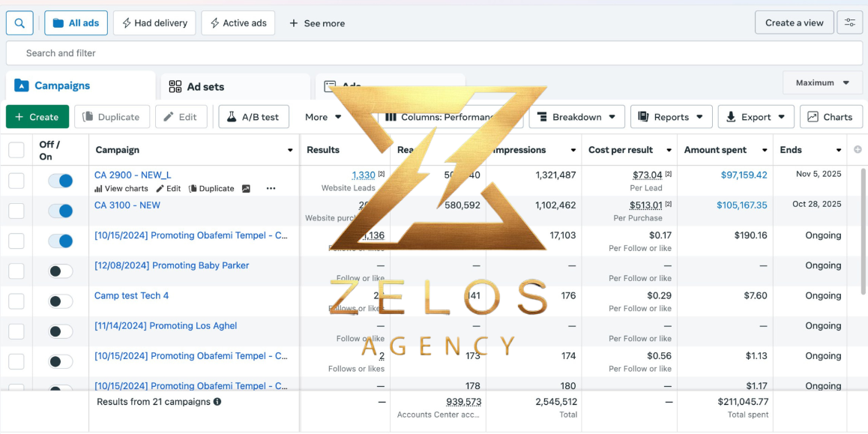868x434 pixels.
Task: Launch the A/B test flask button
Action: tap(253, 117)
